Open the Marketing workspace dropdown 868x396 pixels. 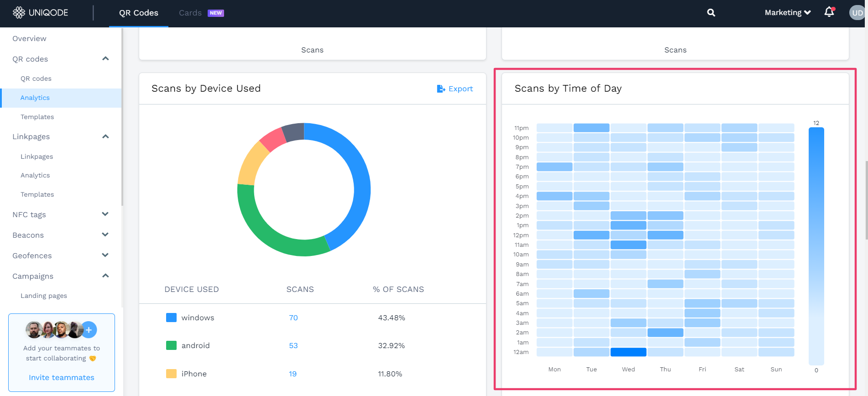pyautogui.click(x=788, y=13)
